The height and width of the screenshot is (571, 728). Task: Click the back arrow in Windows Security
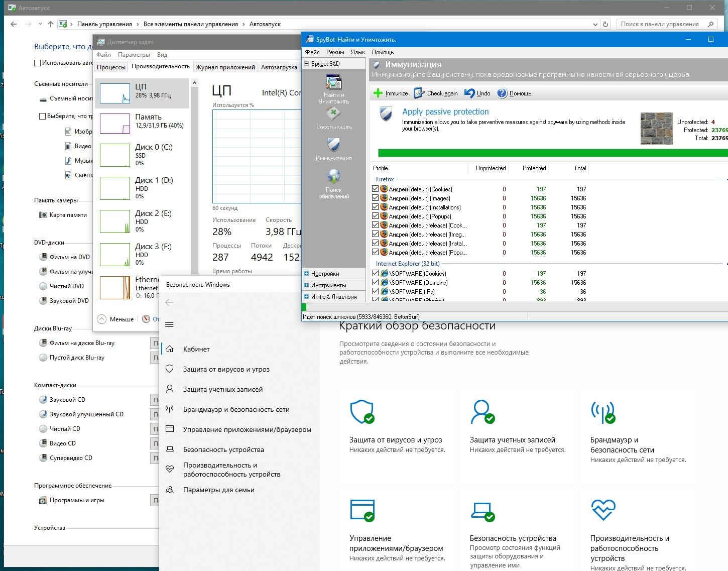click(x=169, y=302)
